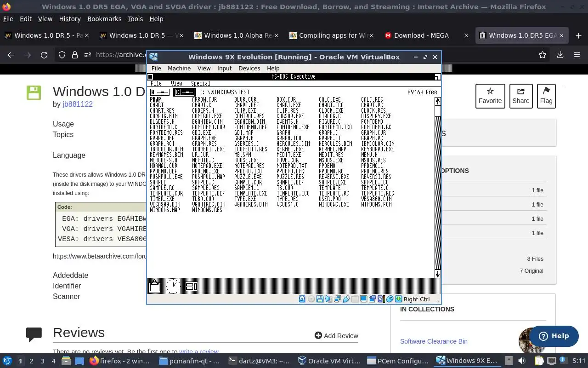Image resolution: width=588 pixels, height=368 pixels.
Task: Click the volume speaker icon in taskbar tray
Action: [521, 361]
